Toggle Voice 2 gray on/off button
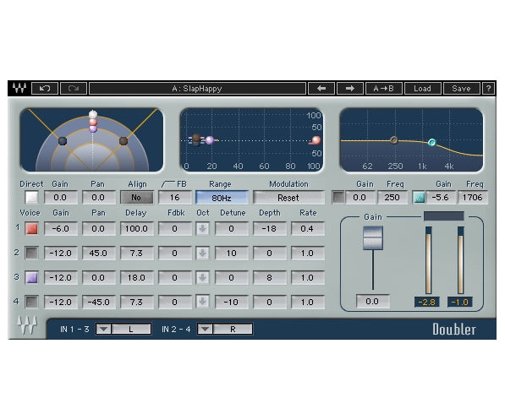The image size is (505, 420). (31, 254)
